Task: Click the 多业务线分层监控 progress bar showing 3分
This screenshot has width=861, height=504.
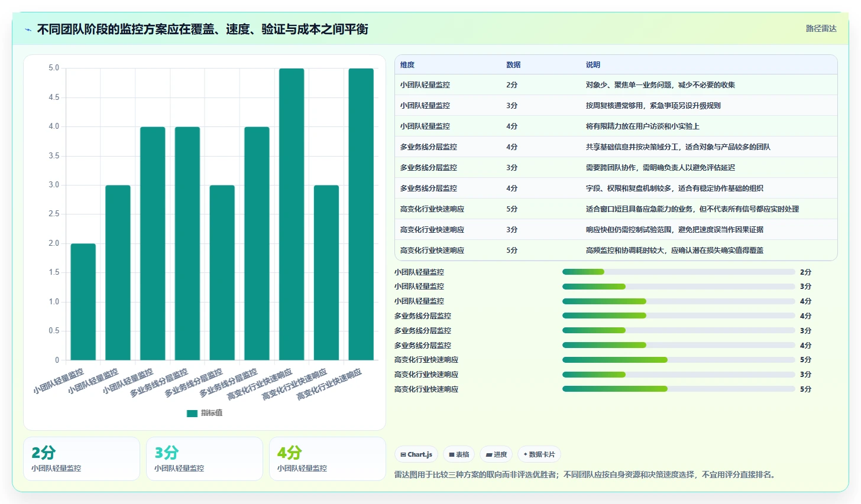Action: (x=678, y=330)
